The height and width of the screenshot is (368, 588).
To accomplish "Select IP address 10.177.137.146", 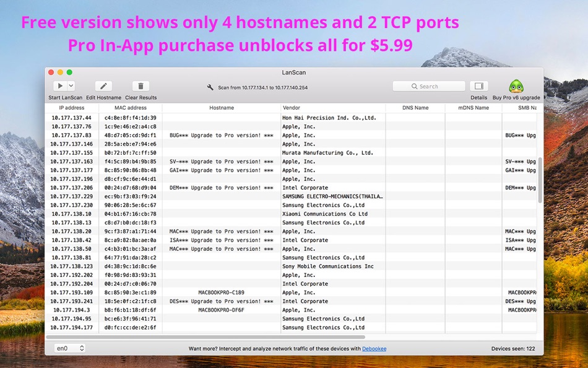I will (72, 144).
